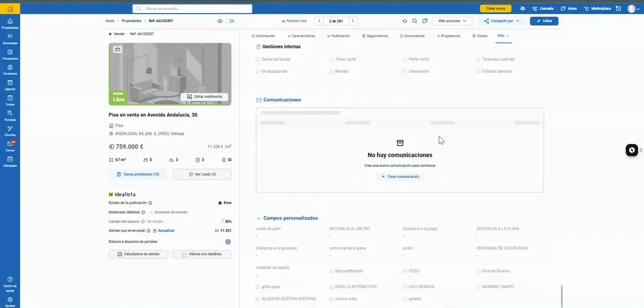
Task: Open Círculos in the sidebar
Action: point(10,131)
